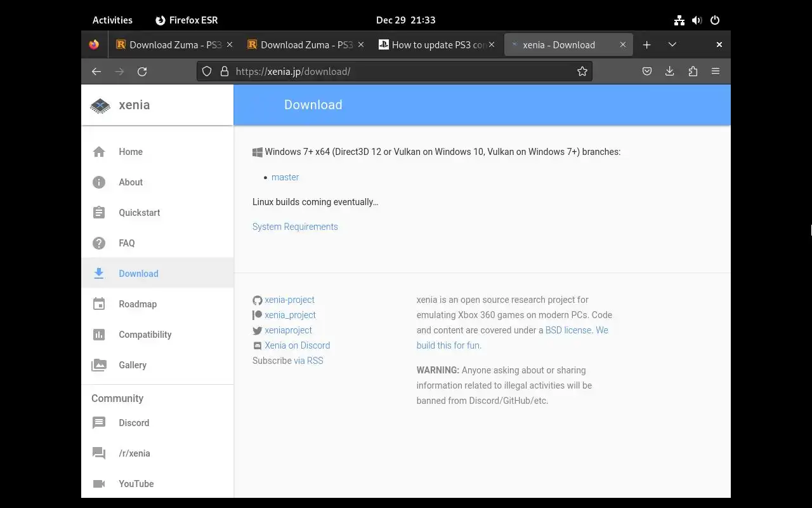
Task: Open Roadmap label in sidebar
Action: pos(138,304)
